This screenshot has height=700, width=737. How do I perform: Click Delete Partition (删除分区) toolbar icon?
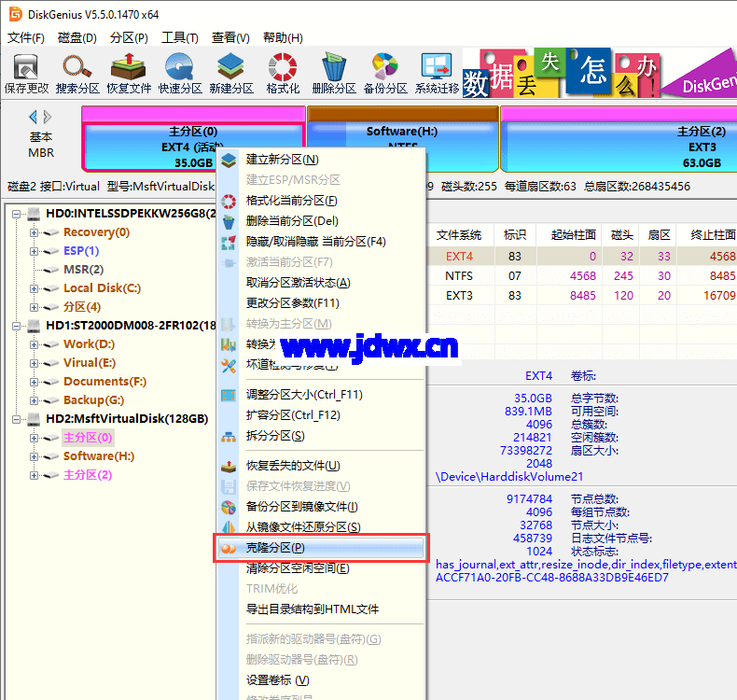(x=334, y=74)
